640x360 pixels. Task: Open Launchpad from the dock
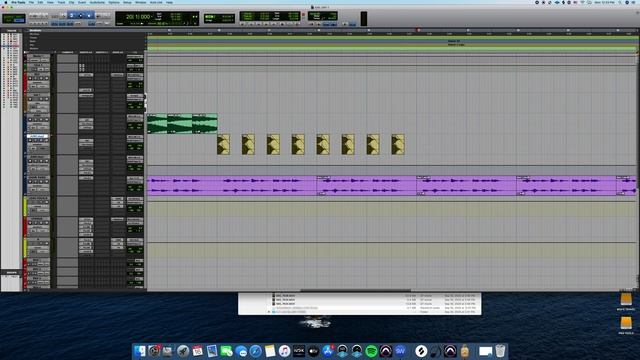point(183,351)
